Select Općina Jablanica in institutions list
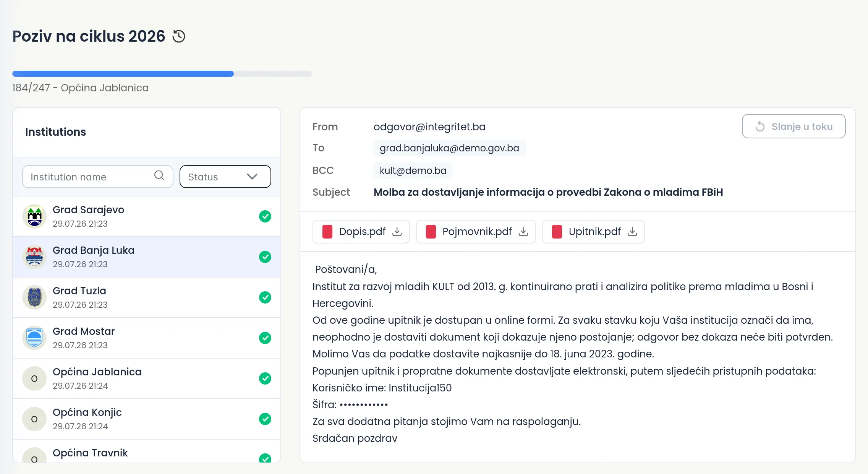Viewport: 868px width, 474px height. tap(147, 378)
